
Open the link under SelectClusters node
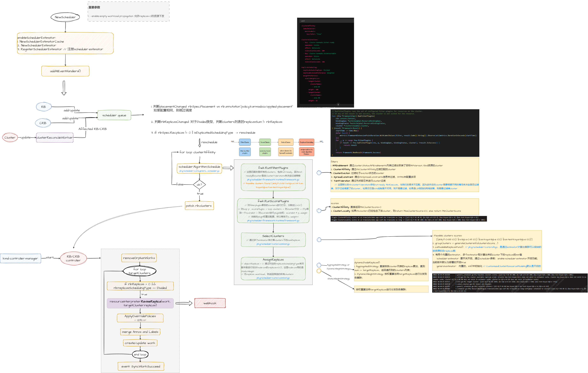click(x=273, y=244)
